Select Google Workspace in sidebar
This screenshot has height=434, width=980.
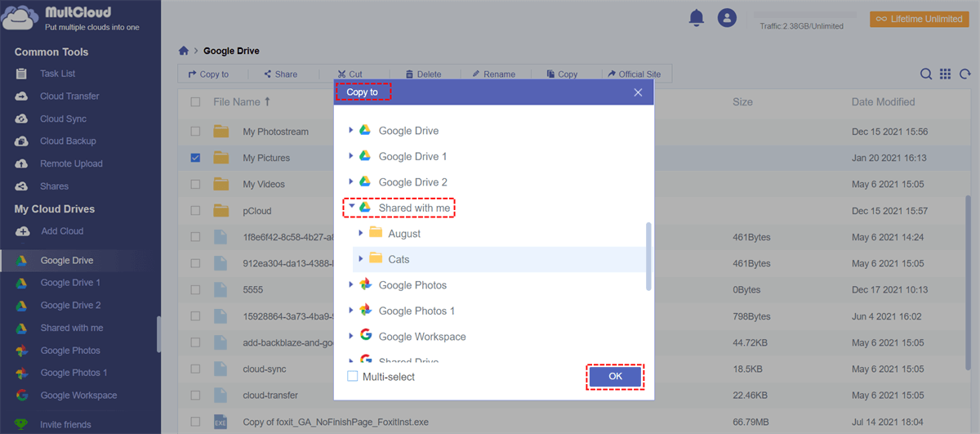click(x=78, y=396)
